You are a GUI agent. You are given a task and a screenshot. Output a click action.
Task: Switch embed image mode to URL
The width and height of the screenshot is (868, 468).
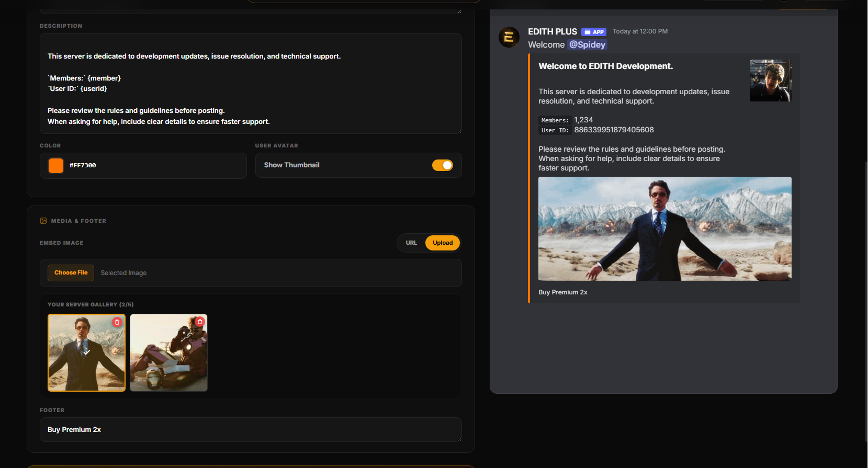[x=411, y=243]
